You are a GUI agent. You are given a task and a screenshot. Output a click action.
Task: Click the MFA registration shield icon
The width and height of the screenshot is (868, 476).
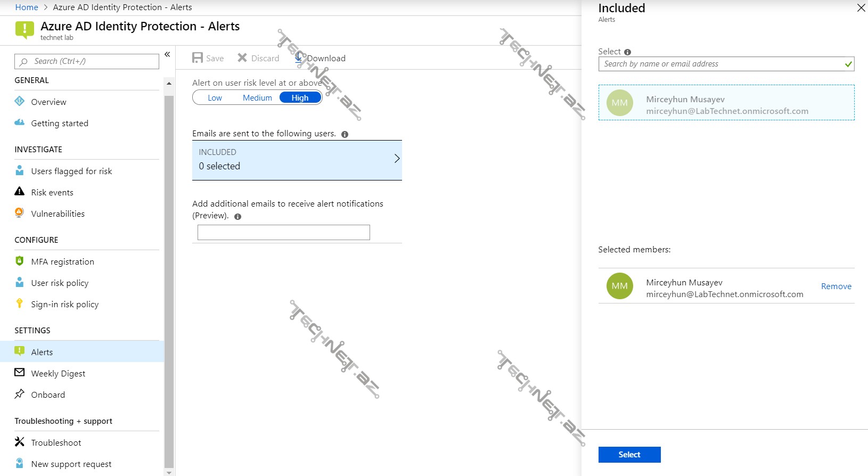point(20,261)
